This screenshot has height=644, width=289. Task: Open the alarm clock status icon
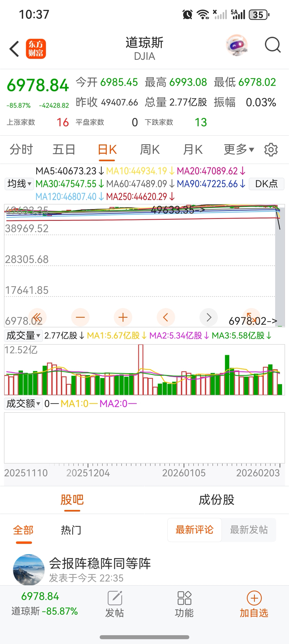tap(187, 14)
